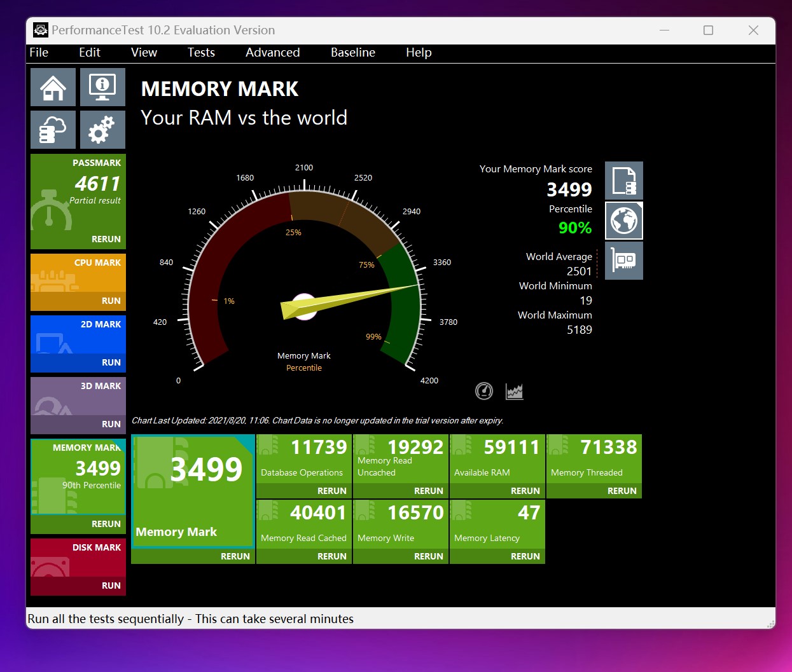Viewport: 792px width, 672px height.
Task: Open the System Information monitor icon
Action: pyautogui.click(x=102, y=87)
